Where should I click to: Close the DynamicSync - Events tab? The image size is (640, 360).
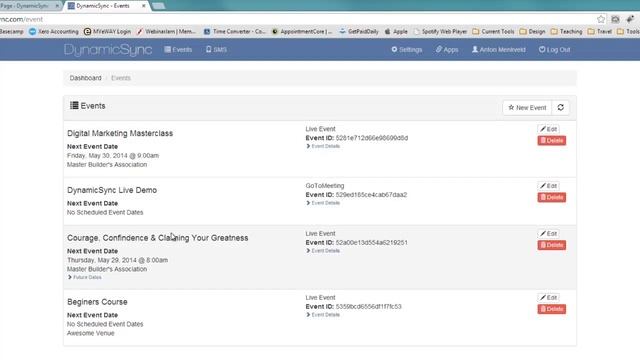pyautogui.click(x=144, y=6)
